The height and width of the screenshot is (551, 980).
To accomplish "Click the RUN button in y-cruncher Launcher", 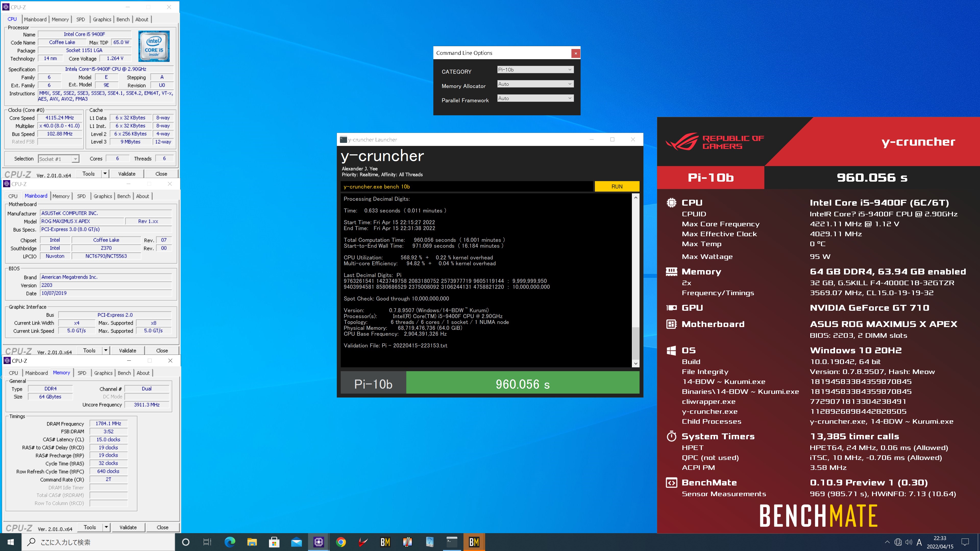I will point(617,186).
